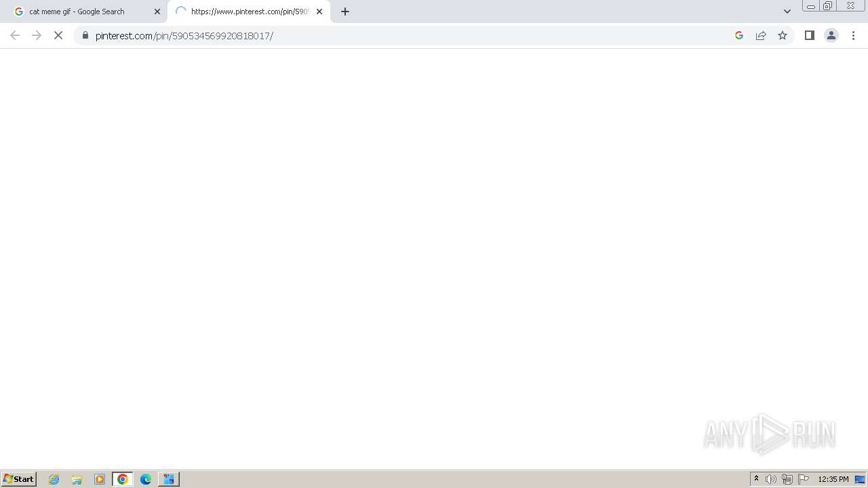Image resolution: width=868 pixels, height=488 pixels.
Task: Stop loading the current page
Action: (x=58, y=35)
